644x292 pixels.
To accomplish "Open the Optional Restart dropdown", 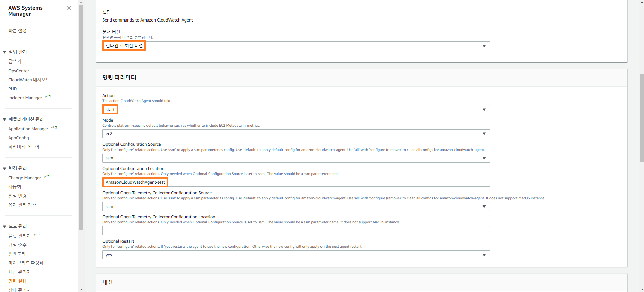I will pyautogui.click(x=296, y=255).
